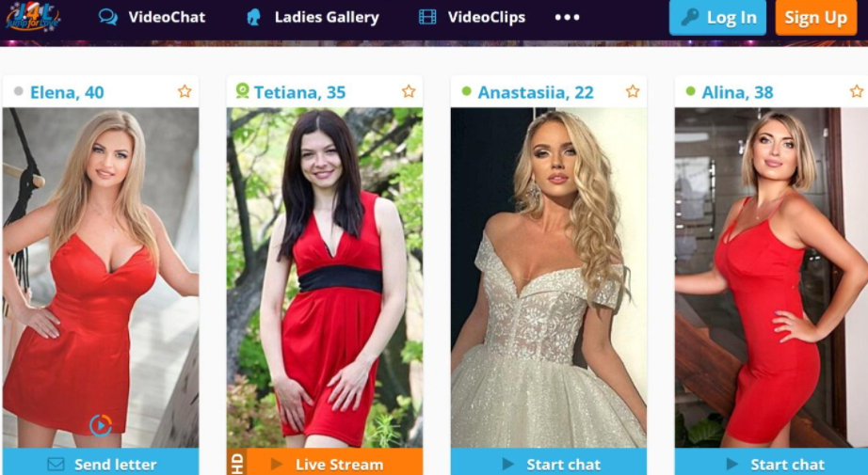Expand the three-dots more menu
This screenshot has width=868, height=475.
point(568,17)
